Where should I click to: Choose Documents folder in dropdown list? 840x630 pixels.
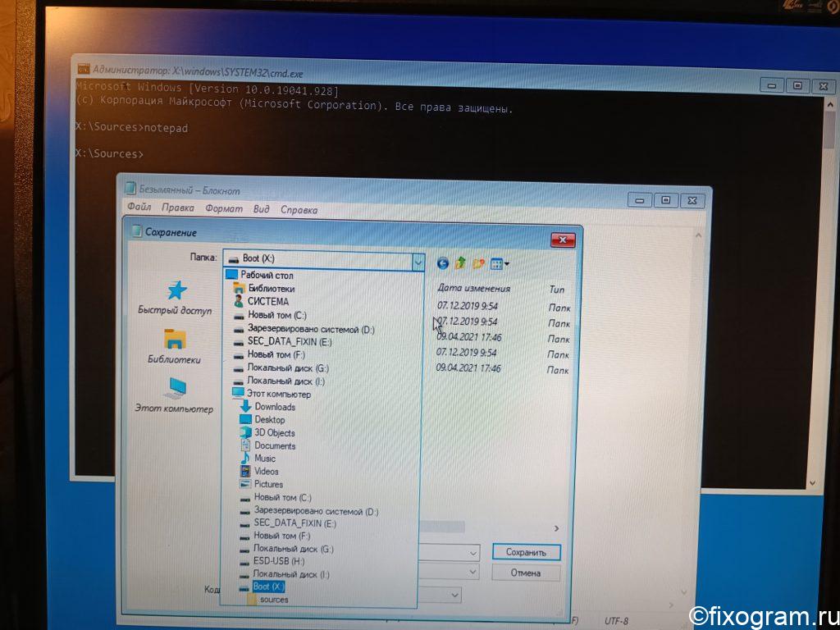point(268,445)
